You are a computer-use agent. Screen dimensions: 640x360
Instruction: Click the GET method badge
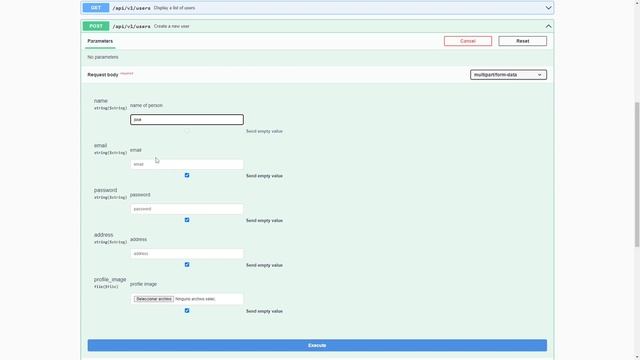96,8
